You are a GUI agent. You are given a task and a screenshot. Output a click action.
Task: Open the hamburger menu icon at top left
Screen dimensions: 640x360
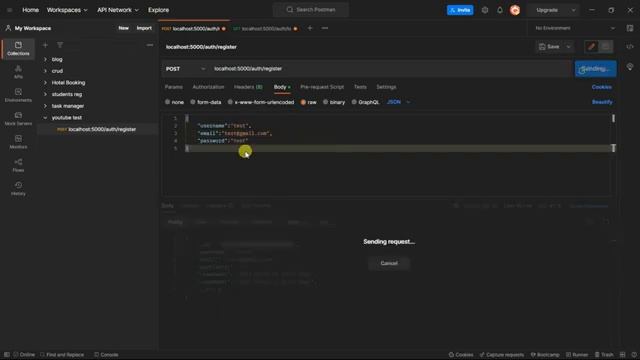click(9, 10)
